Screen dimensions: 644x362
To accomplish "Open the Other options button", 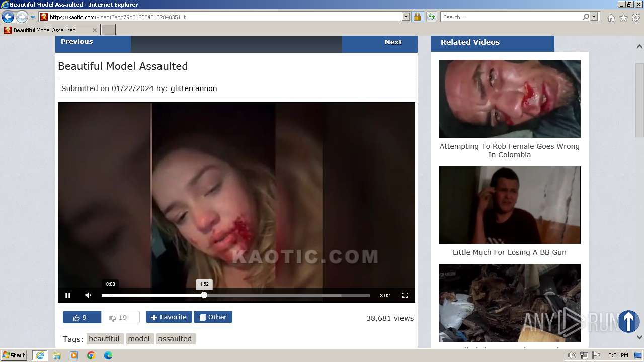I will click(x=213, y=317).
